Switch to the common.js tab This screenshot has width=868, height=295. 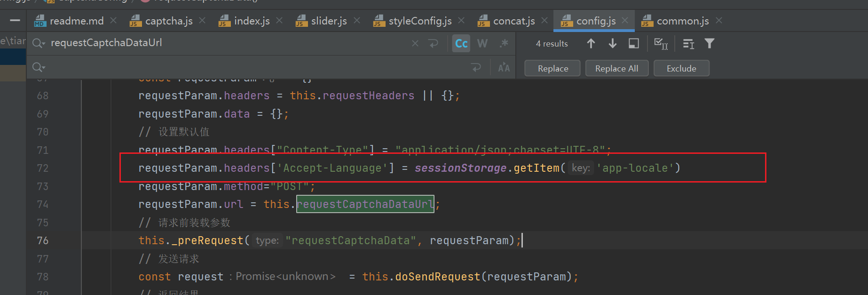(x=675, y=21)
